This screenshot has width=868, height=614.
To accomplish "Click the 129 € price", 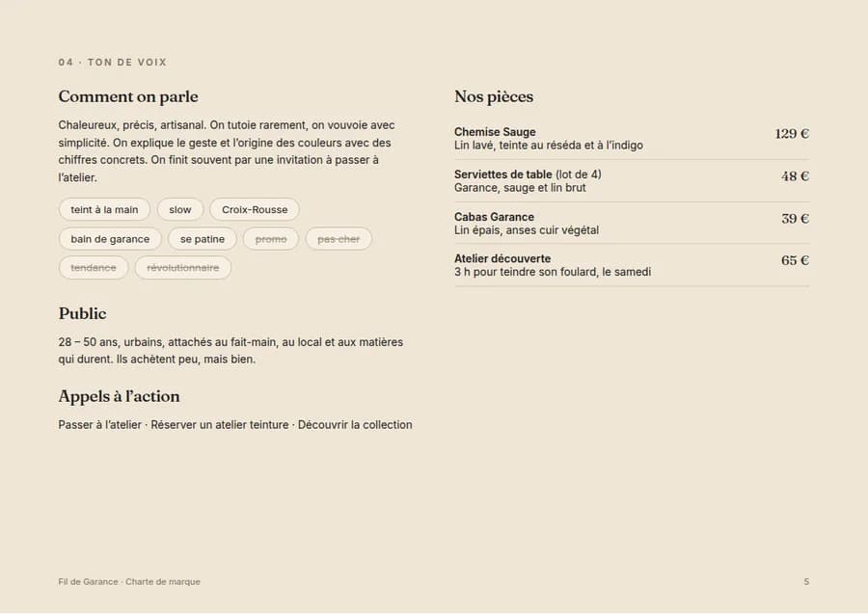I will point(792,133).
